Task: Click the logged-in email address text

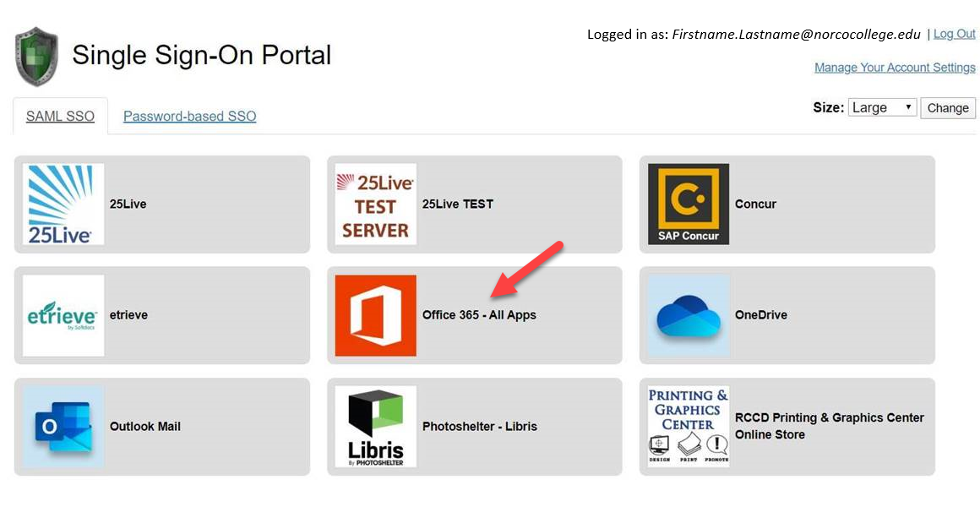Action: [x=796, y=35]
